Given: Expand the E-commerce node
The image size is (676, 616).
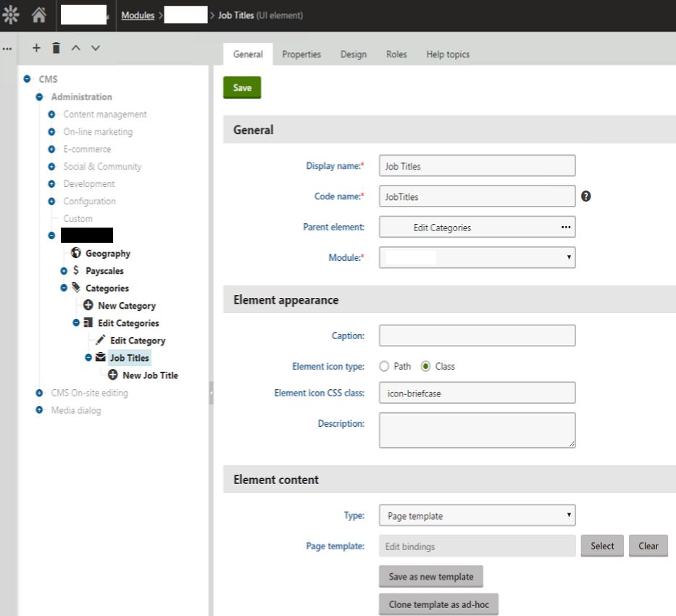Looking at the screenshot, I should 51,149.
